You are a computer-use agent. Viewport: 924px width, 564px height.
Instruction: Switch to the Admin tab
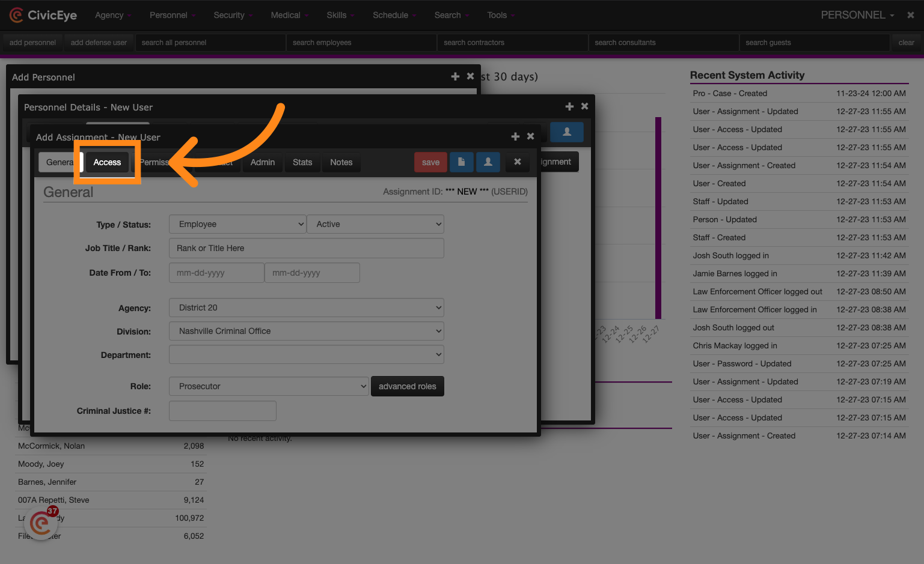pos(263,162)
